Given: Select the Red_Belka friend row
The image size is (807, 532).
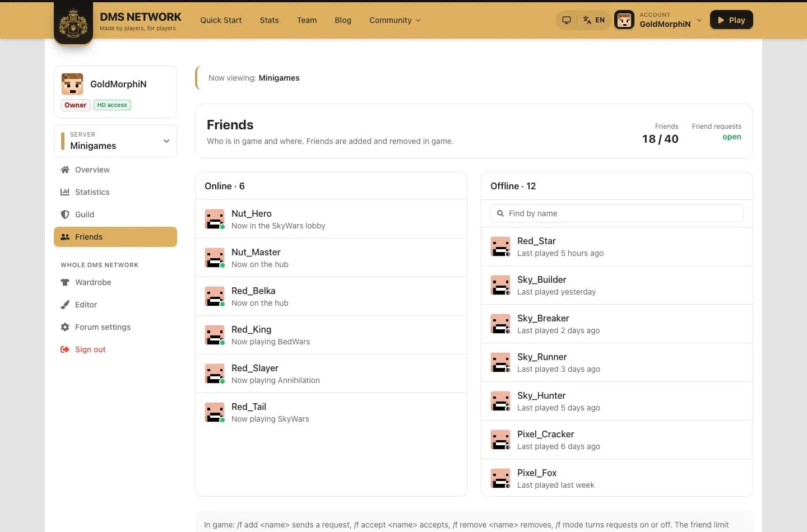Looking at the screenshot, I should point(331,297).
